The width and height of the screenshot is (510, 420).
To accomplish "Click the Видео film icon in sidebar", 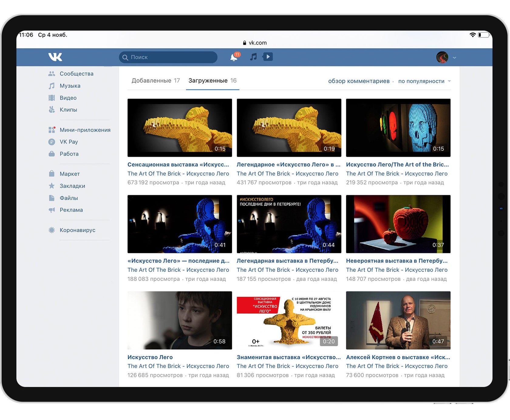I will (52, 98).
